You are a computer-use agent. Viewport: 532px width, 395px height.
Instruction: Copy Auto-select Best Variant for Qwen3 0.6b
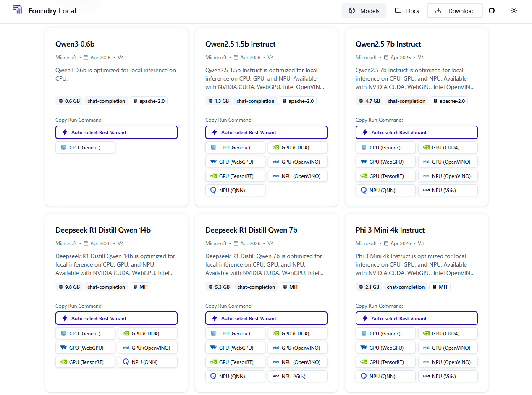tap(116, 132)
